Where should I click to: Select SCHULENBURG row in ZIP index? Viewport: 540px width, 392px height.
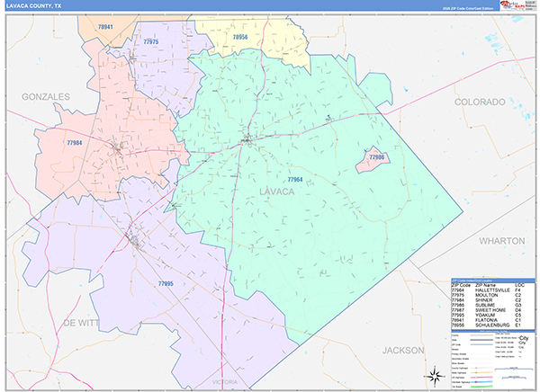pyautogui.click(x=493, y=325)
